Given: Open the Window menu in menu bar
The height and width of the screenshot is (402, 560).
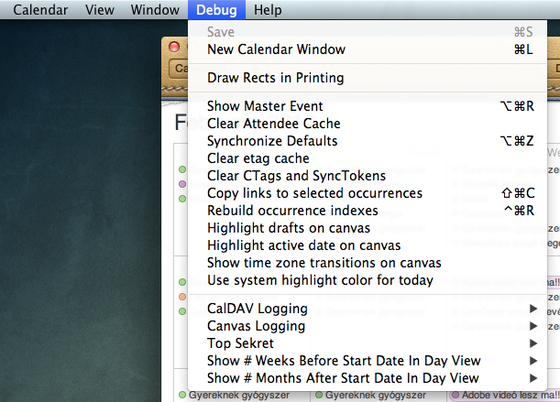Looking at the screenshot, I should click(x=155, y=10).
